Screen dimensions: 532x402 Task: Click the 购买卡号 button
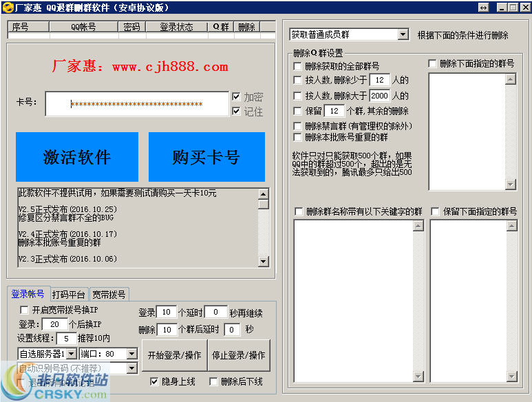206,157
